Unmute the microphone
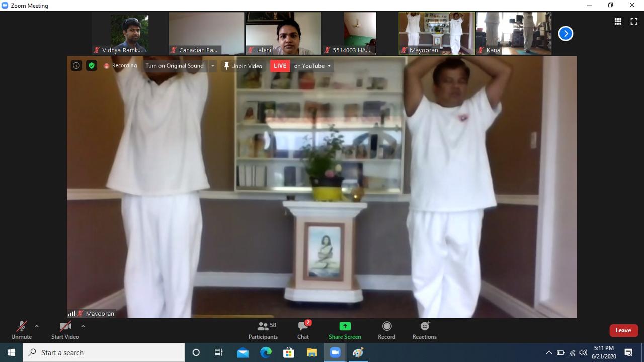The height and width of the screenshot is (362, 644). click(21, 331)
